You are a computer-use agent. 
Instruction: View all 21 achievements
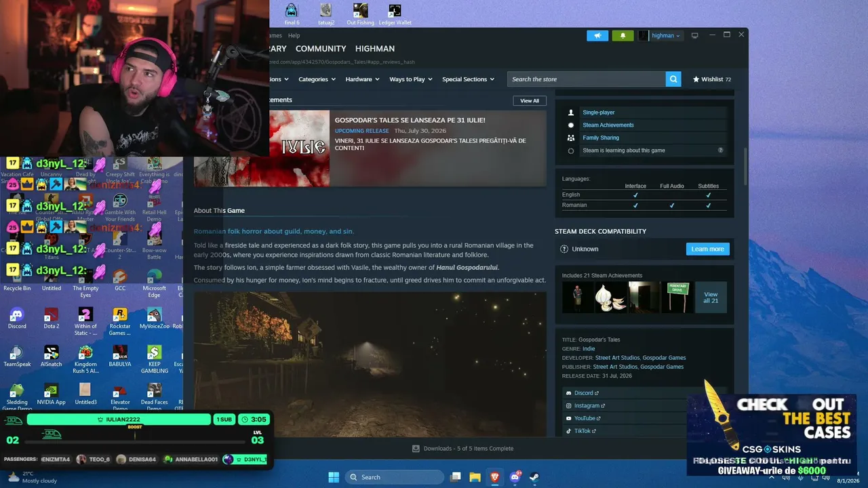[x=711, y=298]
